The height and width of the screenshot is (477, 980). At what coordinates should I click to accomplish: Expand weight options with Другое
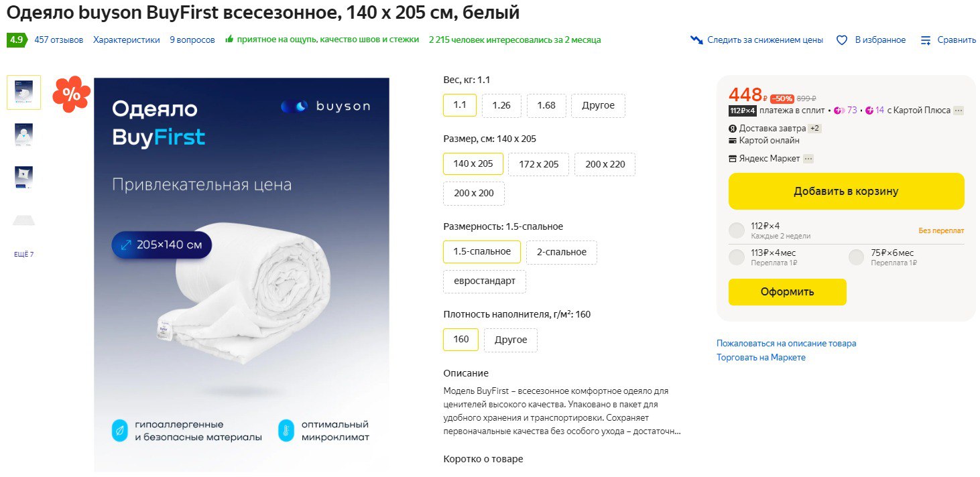pyautogui.click(x=598, y=106)
